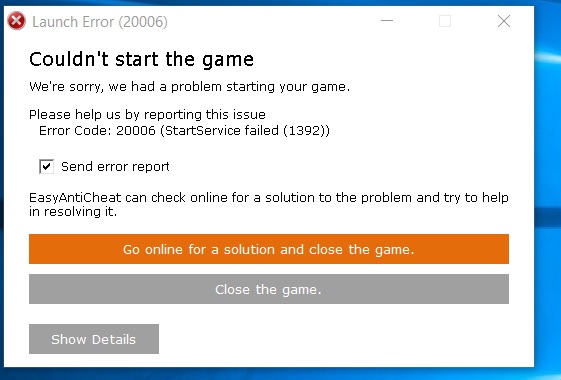The height and width of the screenshot is (380, 561).
Task: Click the EasyAntiCheat description paragraph
Action: (x=269, y=204)
